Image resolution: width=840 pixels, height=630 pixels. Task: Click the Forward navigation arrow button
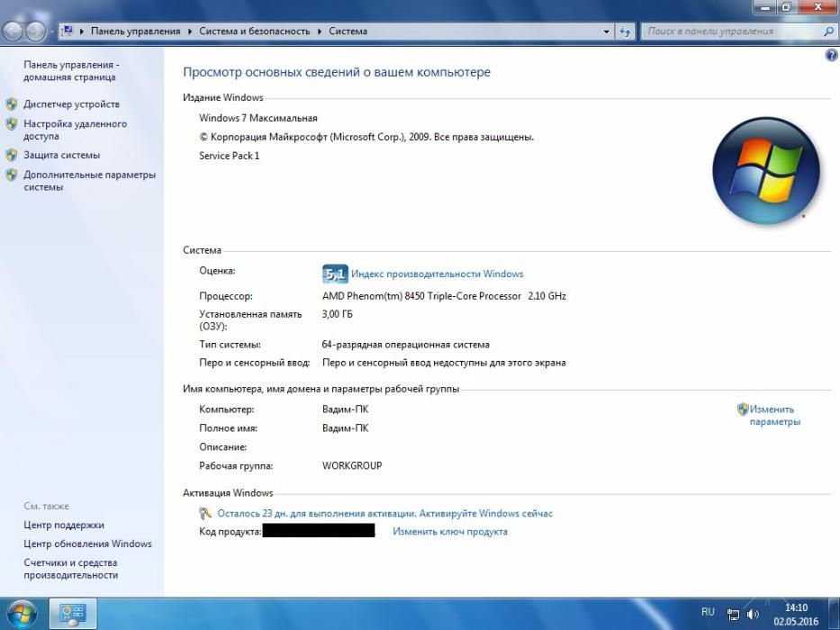tap(35, 31)
